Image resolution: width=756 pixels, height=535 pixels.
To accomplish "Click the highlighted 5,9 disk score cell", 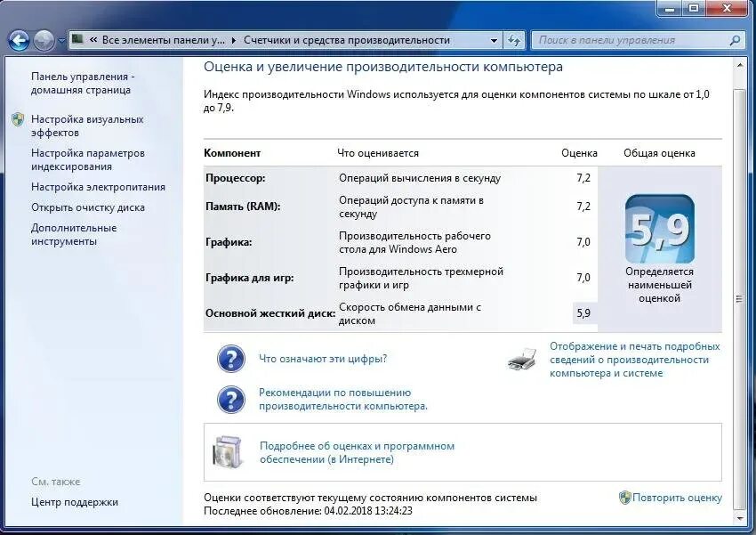I will (584, 313).
